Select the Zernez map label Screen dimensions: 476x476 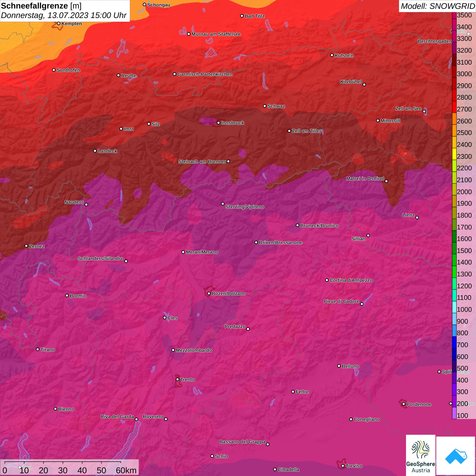37,246
